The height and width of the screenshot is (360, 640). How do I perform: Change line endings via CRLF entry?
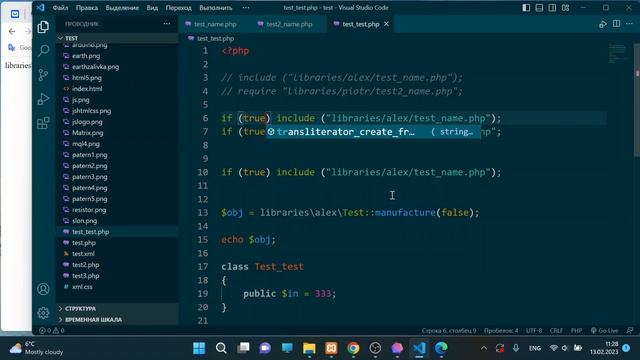556,331
